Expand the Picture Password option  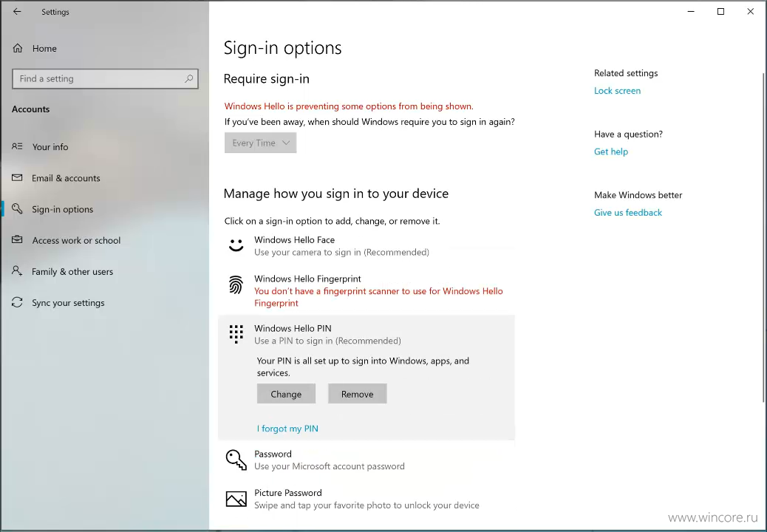point(367,499)
